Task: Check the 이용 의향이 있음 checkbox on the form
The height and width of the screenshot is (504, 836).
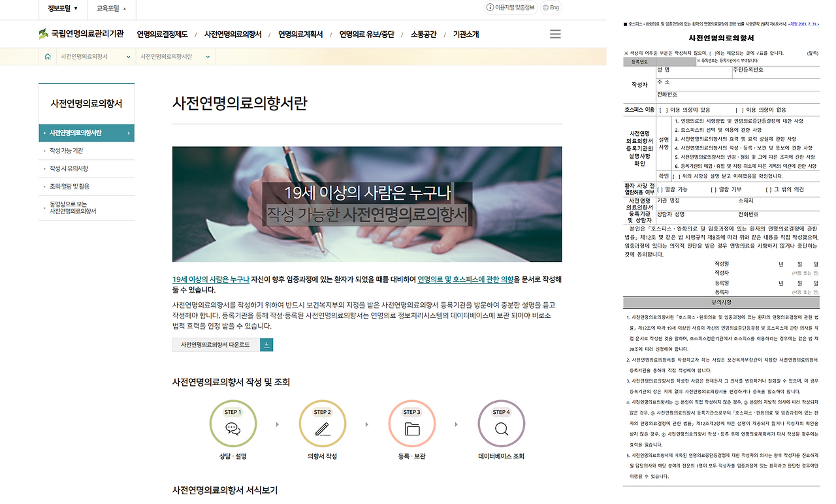Action: click(662, 110)
